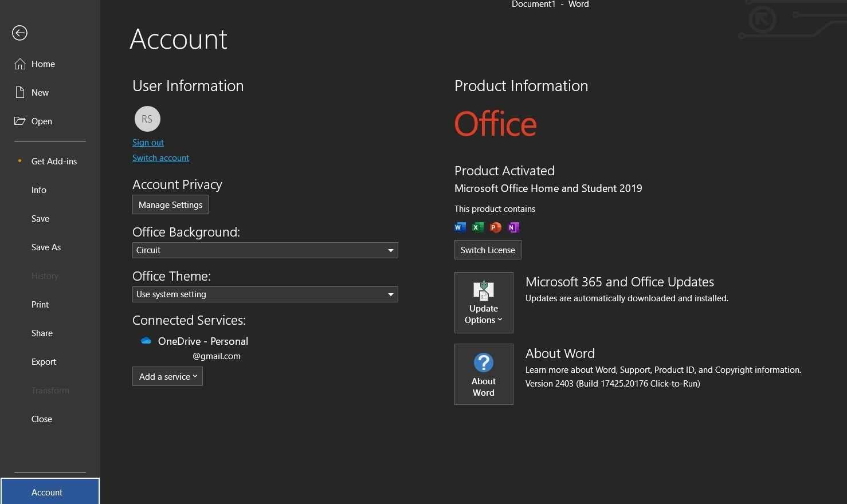Open the Export page
This screenshot has height=504, width=847.
(x=50, y=361)
